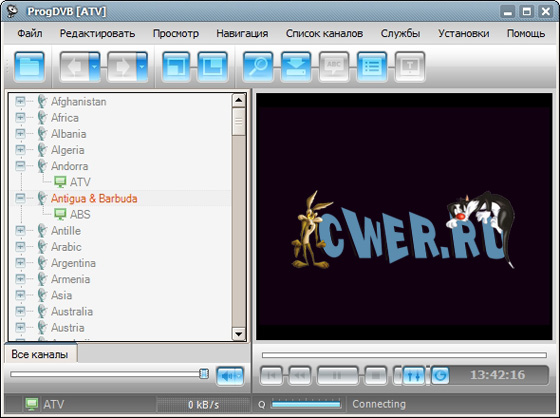
Task: Open the Навигация menu
Action: pyautogui.click(x=242, y=33)
